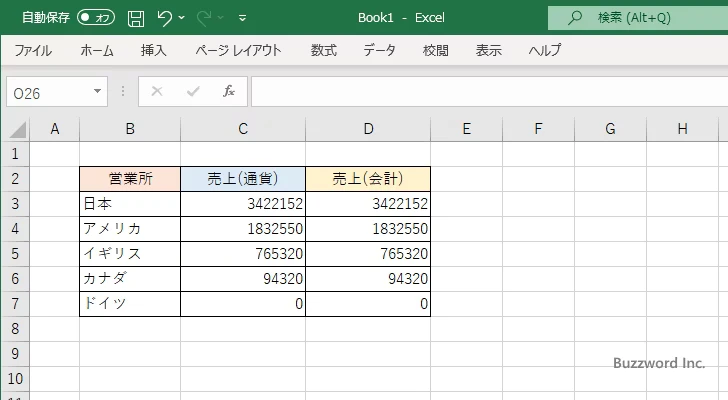Viewport: 728px width, 400px height.
Task: Switch to the 校閲 tab
Action: pyautogui.click(x=436, y=50)
